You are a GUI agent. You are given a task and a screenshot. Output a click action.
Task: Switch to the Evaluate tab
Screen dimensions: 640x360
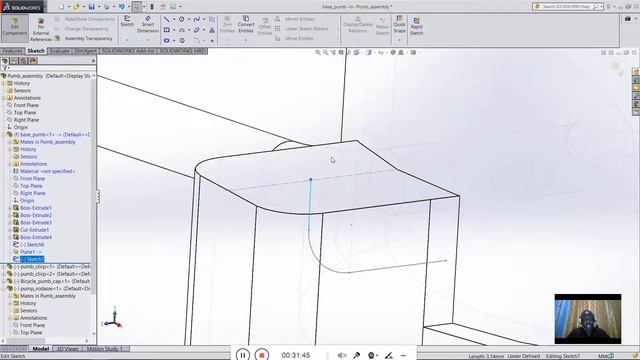[x=60, y=51]
